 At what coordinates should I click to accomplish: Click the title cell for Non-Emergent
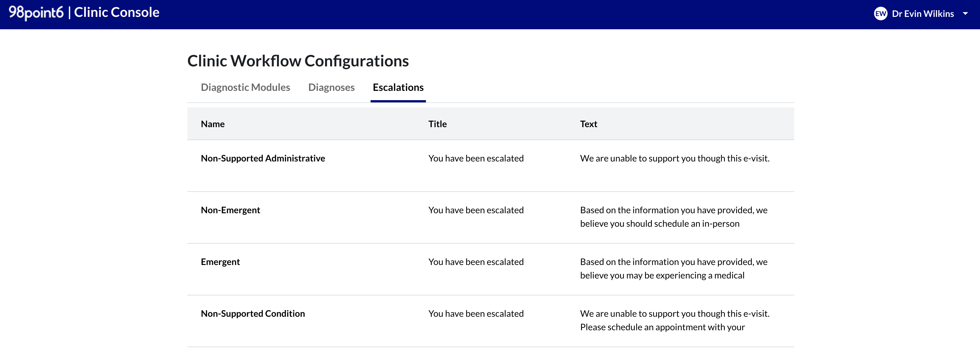coord(476,210)
